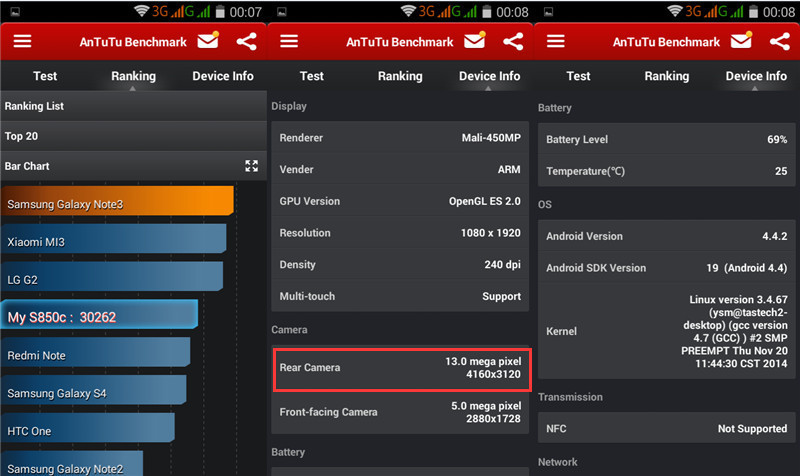Tap the My S850c: 30262 score bar

99,317
